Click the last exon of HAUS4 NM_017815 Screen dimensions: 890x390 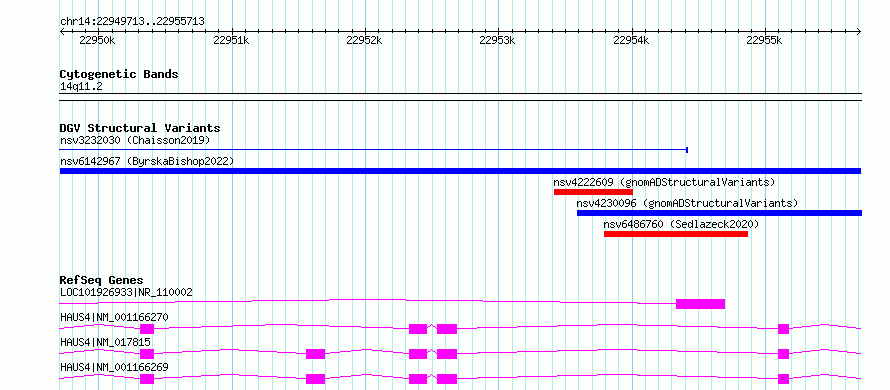point(783,354)
